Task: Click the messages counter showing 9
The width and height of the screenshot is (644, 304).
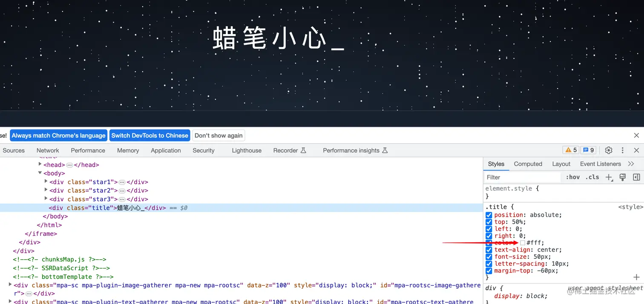Action: pyautogui.click(x=589, y=150)
